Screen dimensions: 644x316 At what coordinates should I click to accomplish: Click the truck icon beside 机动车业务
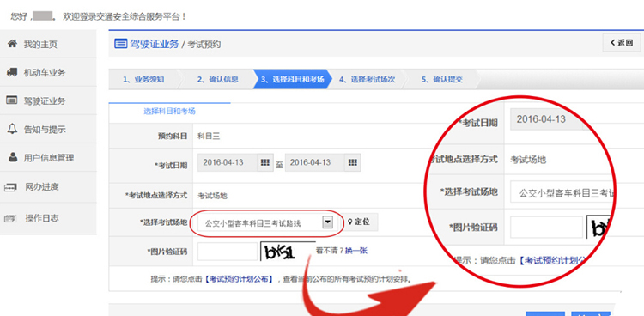(x=12, y=72)
